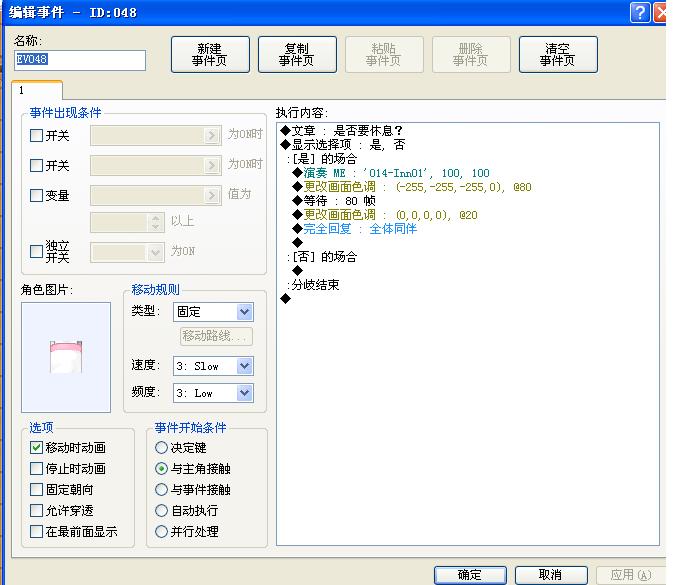The width and height of the screenshot is (683, 585).
Task: Select event page tab 1
Action: [x=37, y=91]
